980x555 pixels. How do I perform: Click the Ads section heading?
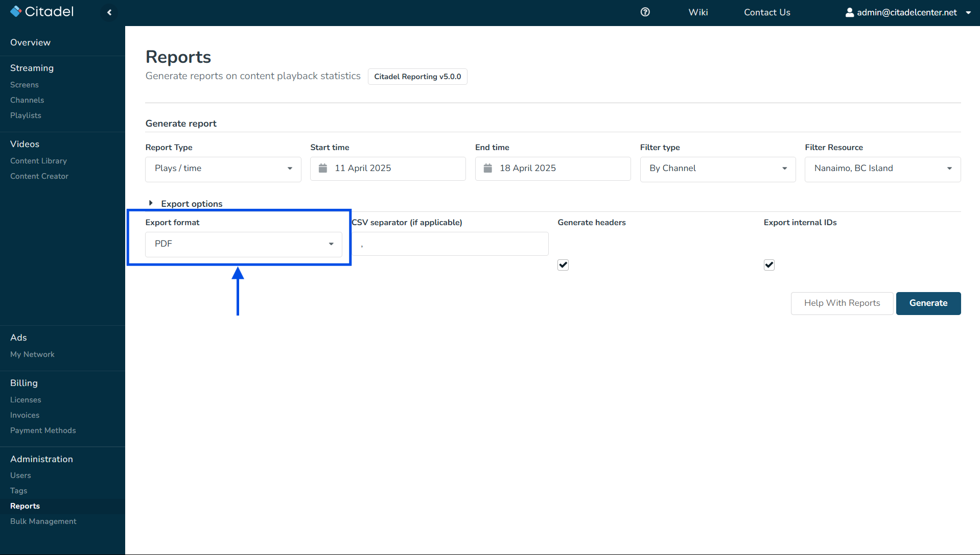(x=18, y=337)
